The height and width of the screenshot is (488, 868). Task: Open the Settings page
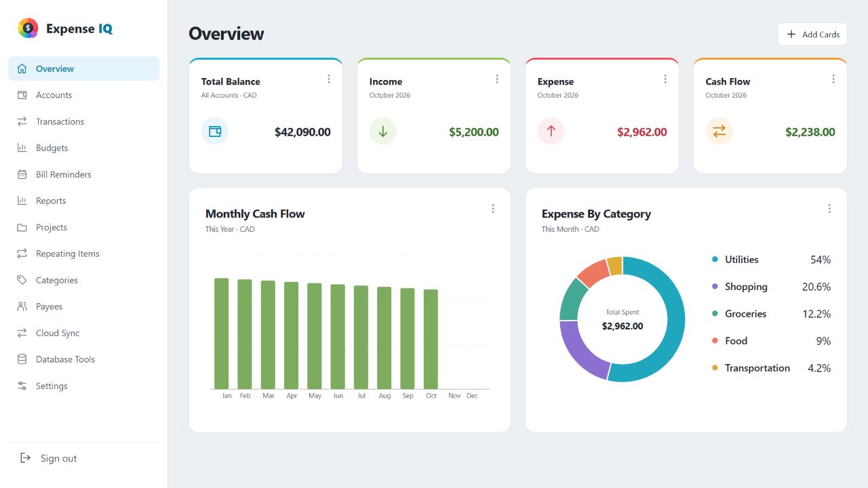pos(84,386)
